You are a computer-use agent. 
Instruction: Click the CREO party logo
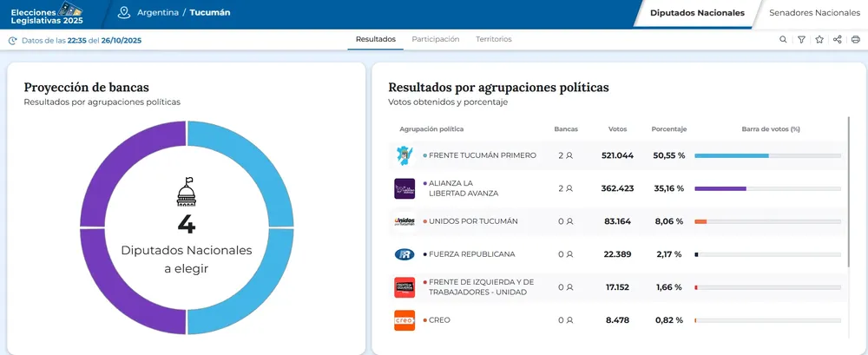pyautogui.click(x=404, y=320)
